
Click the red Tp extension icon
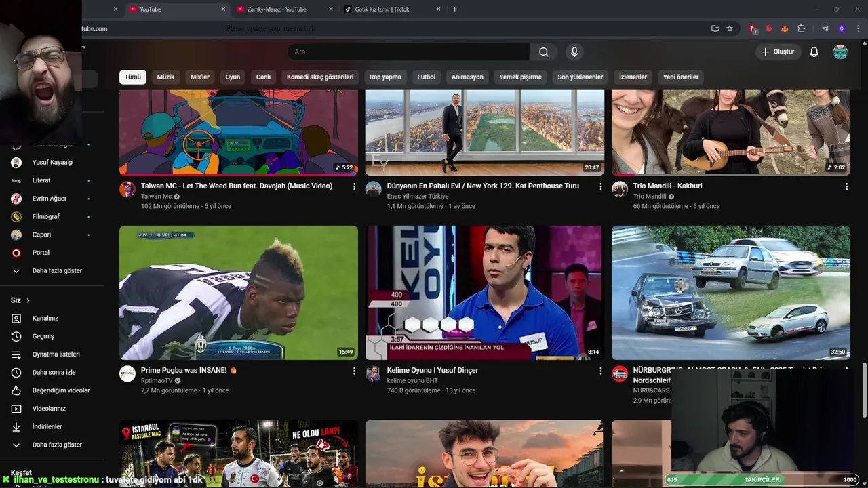(769, 28)
